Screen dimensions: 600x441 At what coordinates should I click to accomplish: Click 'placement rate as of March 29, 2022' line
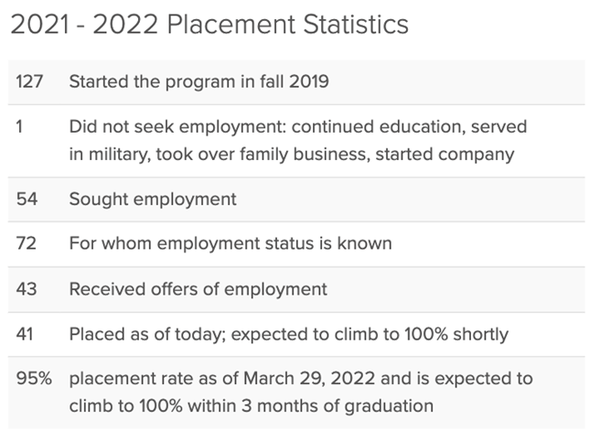tap(301, 379)
